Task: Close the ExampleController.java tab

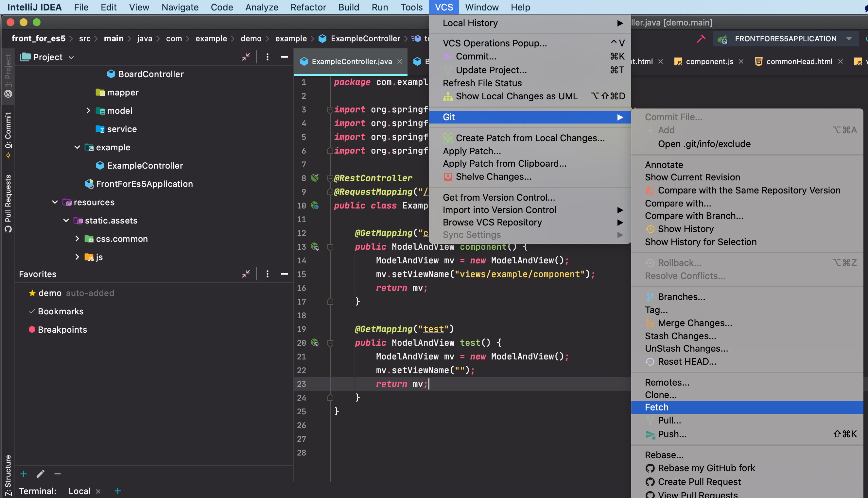Action: point(399,61)
